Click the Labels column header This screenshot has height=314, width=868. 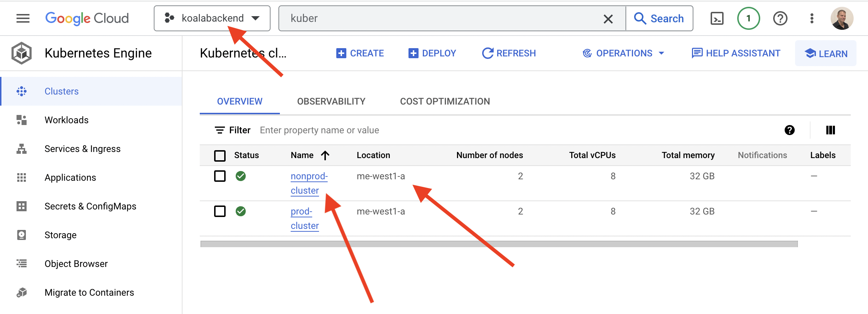click(823, 155)
